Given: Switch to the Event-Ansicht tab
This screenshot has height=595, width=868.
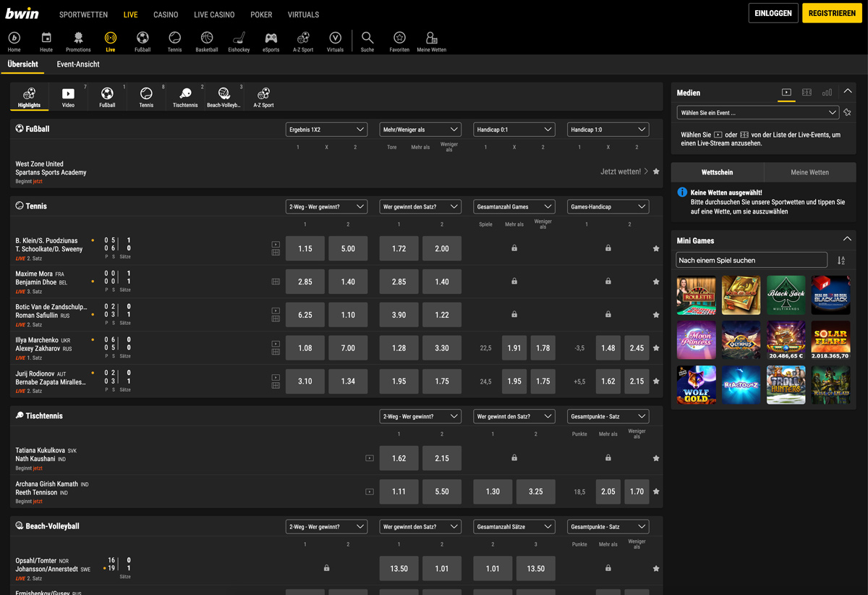Looking at the screenshot, I should tap(78, 64).
